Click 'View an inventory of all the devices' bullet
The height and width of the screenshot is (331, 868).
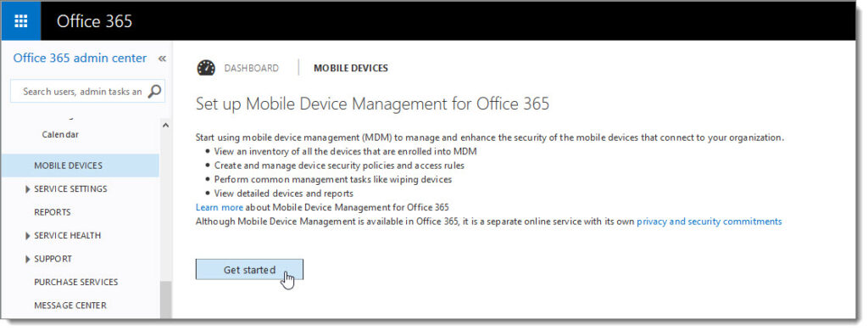coord(346,151)
